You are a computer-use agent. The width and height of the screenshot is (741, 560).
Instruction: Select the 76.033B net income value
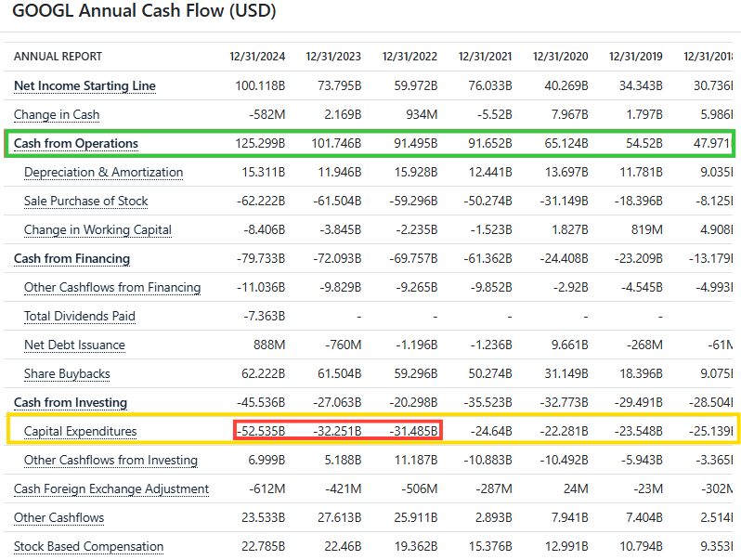pos(490,86)
